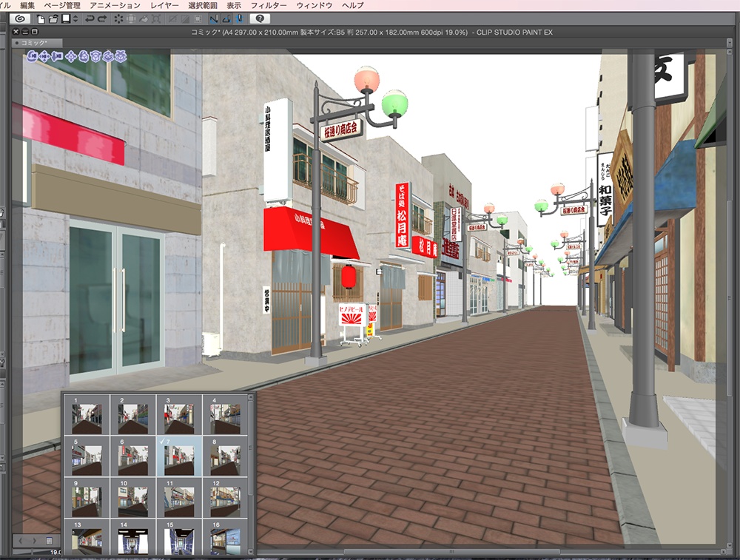Toggle snap to ruler in the toolbar
Image resolution: width=740 pixels, height=560 pixels.
(x=216, y=20)
